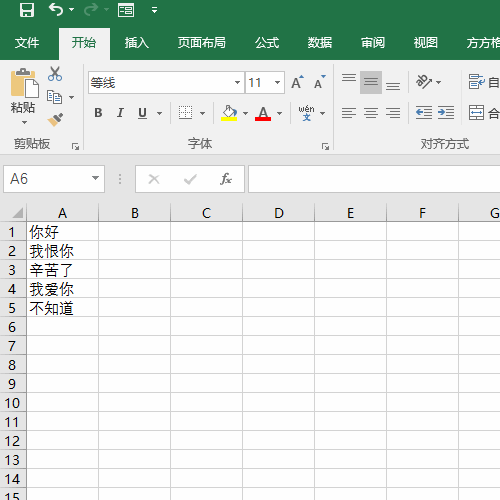Select cell containing 辛苦了
This screenshot has width=500, height=500.
point(62,270)
